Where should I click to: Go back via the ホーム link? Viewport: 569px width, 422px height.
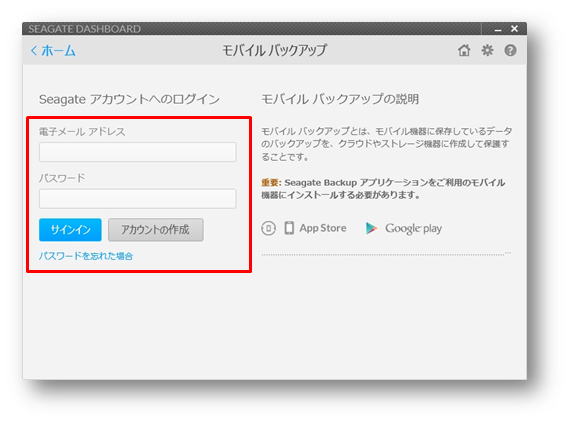(58, 50)
